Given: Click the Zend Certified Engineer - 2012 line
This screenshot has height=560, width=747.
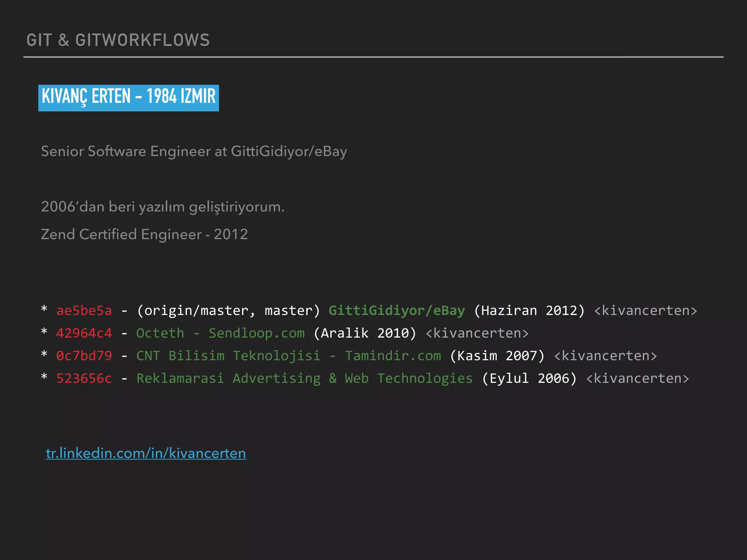Looking at the screenshot, I should click(x=144, y=234).
